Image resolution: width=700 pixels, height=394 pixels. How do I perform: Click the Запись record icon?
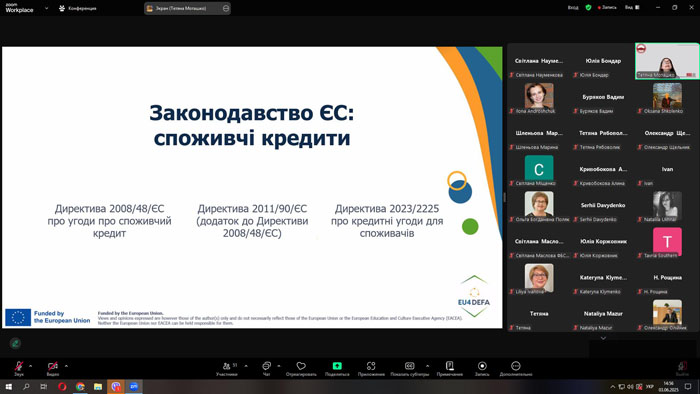tap(482, 369)
